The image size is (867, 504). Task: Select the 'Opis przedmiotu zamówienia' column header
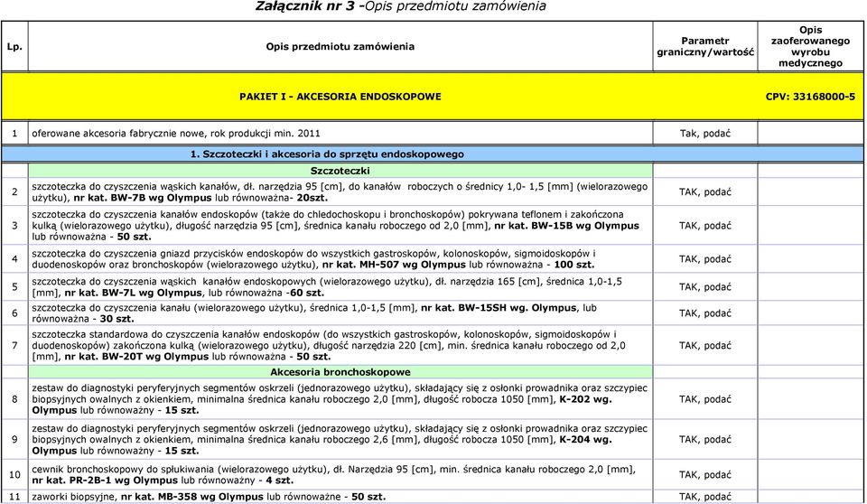pyautogui.click(x=340, y=46)
